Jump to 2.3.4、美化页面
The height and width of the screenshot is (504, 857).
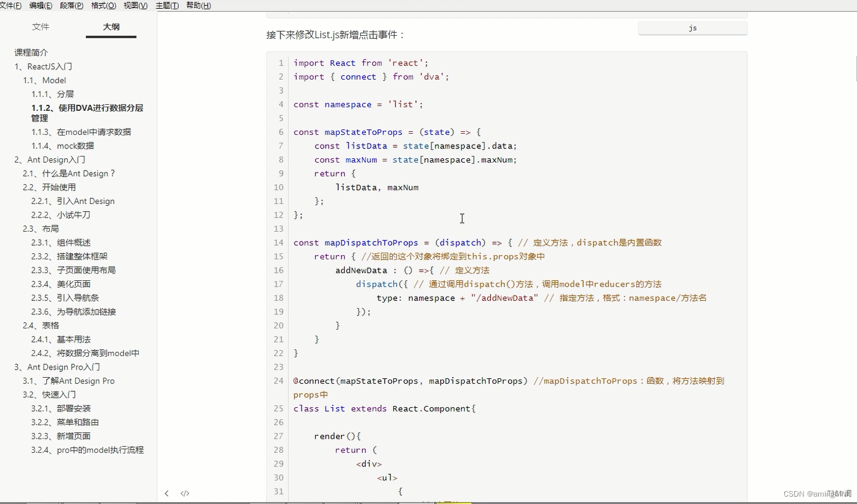click(x=60, y=284)
